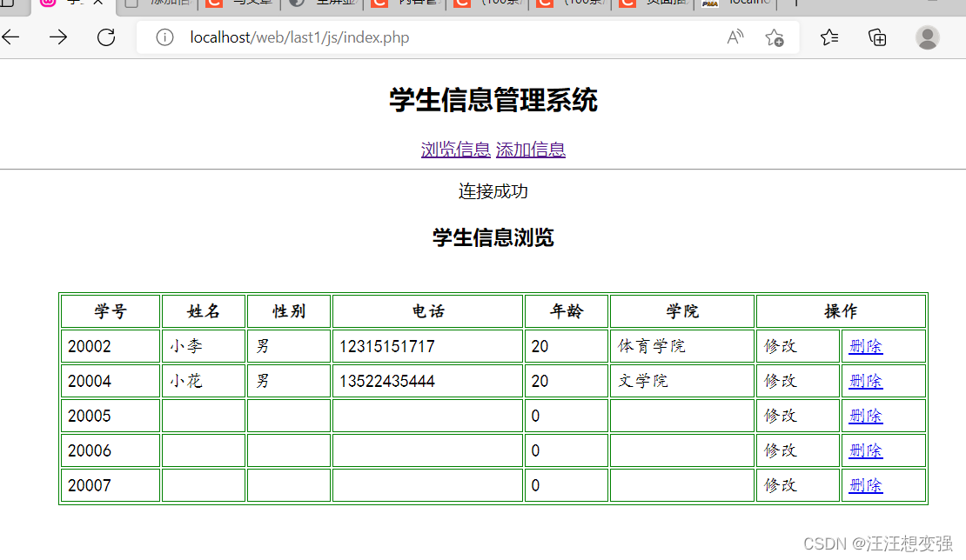The width and height of the screenshot is (966, 560).
Task: Select the cell with ID 20004
Action: click(x=111, y=382)
